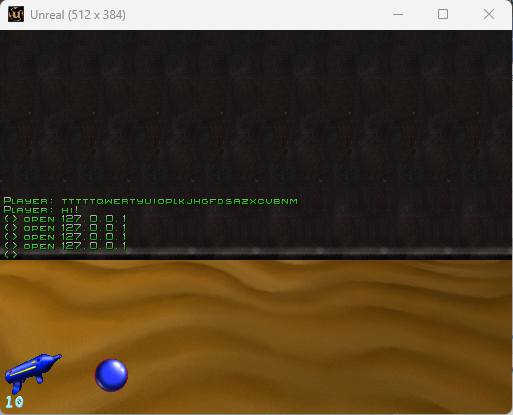The image size is (513, 415).
Task: Click the Unreal logo icon in title bar
Action: pos(16,14)
